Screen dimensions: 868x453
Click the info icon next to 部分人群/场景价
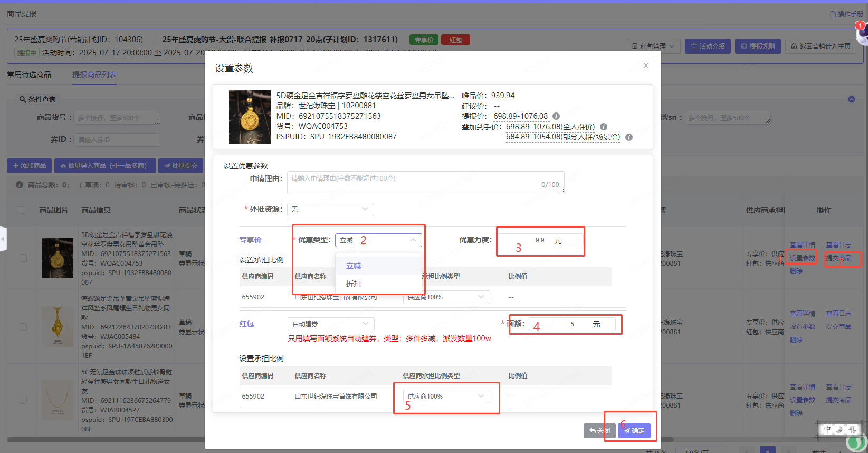629,137
